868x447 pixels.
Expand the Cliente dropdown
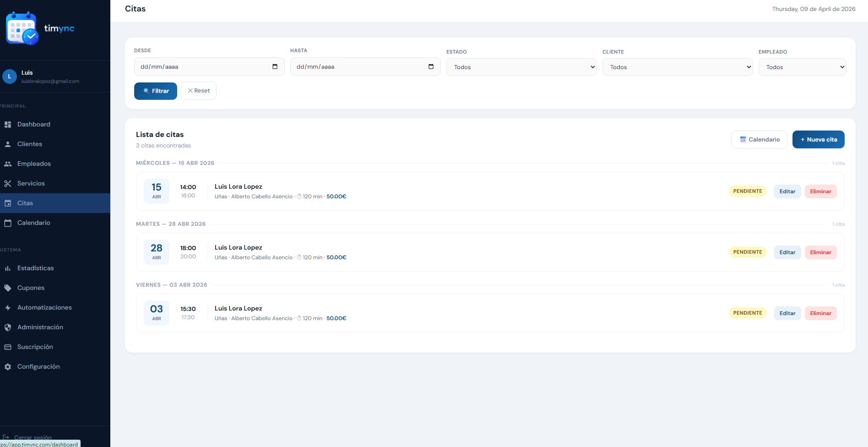tap(677, 67)
